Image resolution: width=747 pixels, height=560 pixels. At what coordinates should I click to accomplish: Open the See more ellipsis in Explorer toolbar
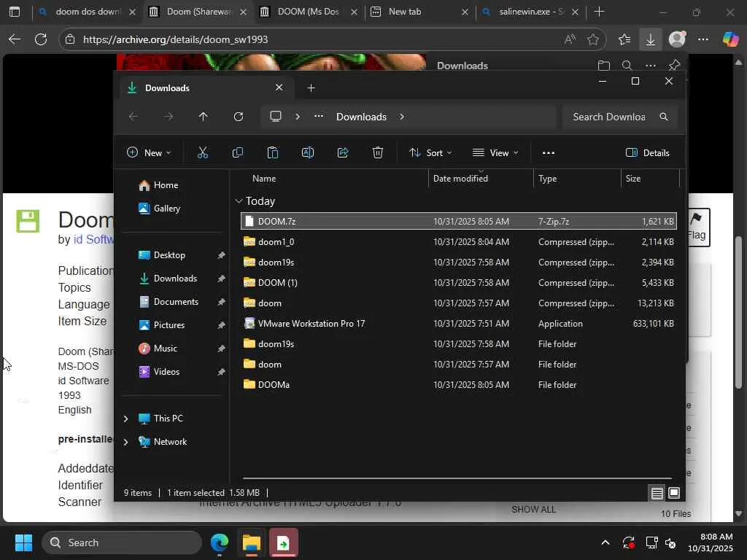(549, 153)
